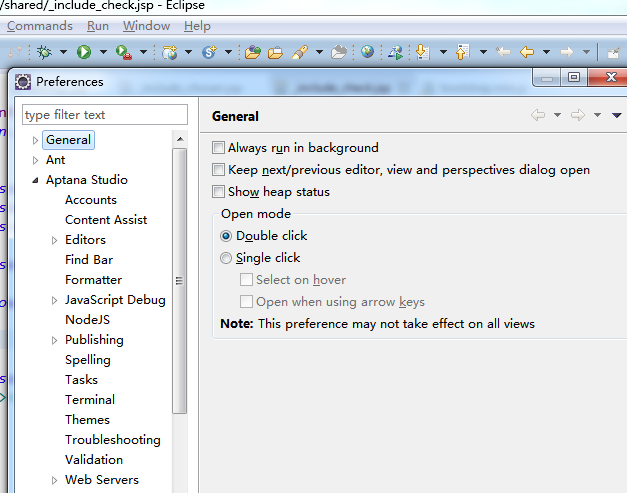Click the New Web Project globe icon
Image resolution: width=627 pixels, height=493 pixels.
coord(170,52)
